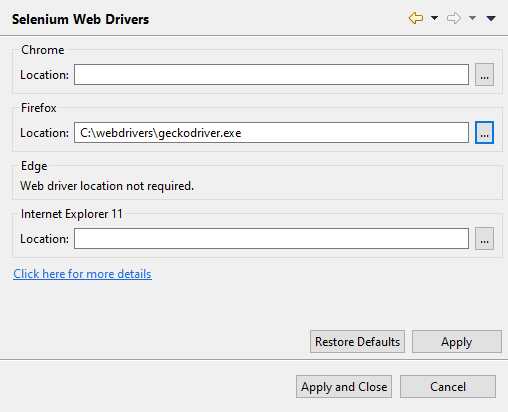The height and width of the screenshot is (412, 508).
Task: Click the grayed forward navigation arrow
Action: click(x=454, y=18)
